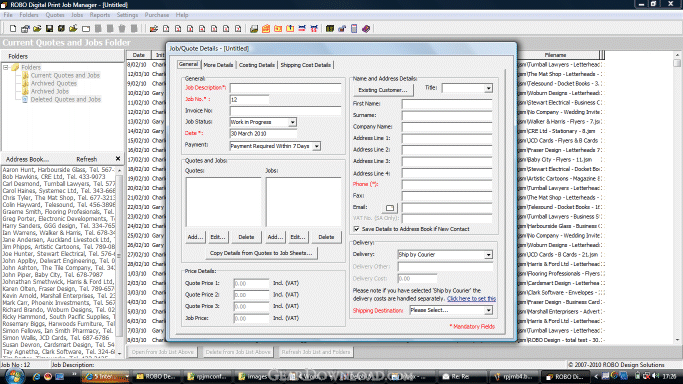Click Add... under the Quotes list
Screen dimensions: 683x384
(x=195, y=237)
